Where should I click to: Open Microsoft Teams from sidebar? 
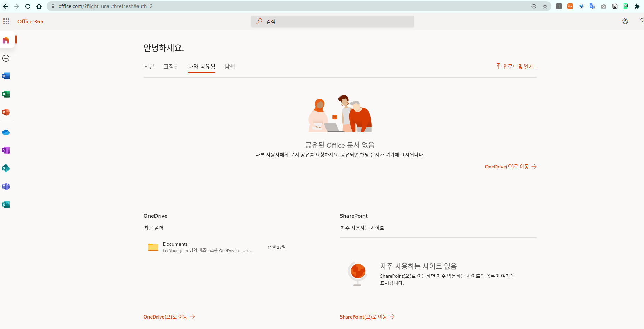point(6,186)
